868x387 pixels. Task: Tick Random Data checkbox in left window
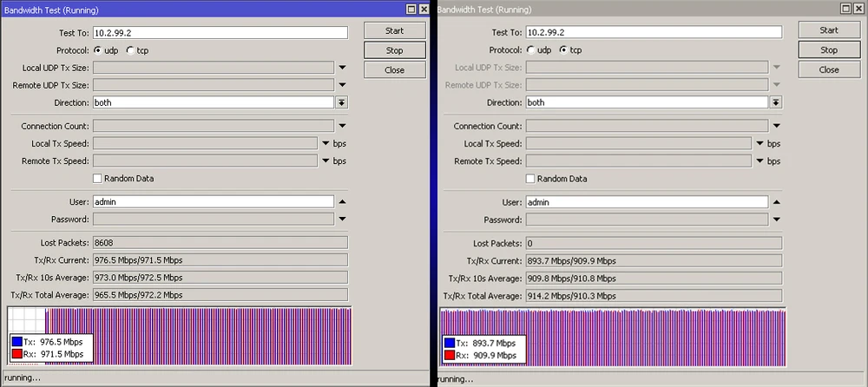97,179
